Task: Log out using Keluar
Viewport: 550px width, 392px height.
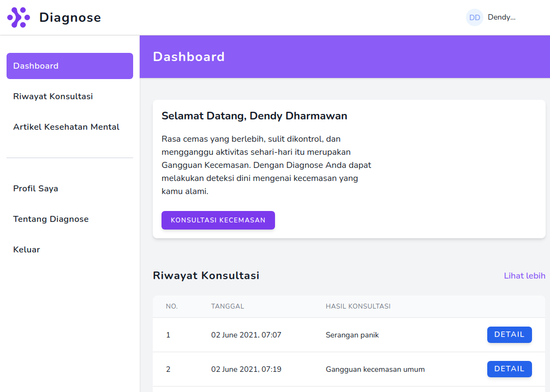Action: click(27, 250)
